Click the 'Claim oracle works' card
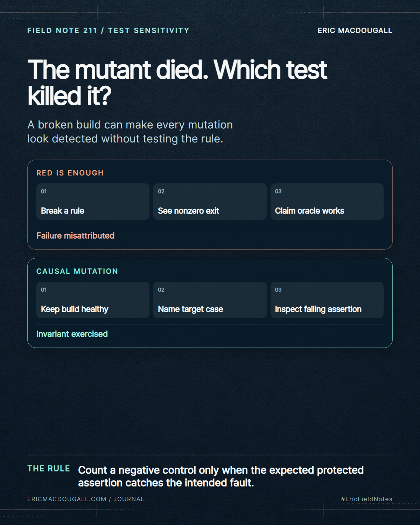The image size is (420, 525). 327,202
